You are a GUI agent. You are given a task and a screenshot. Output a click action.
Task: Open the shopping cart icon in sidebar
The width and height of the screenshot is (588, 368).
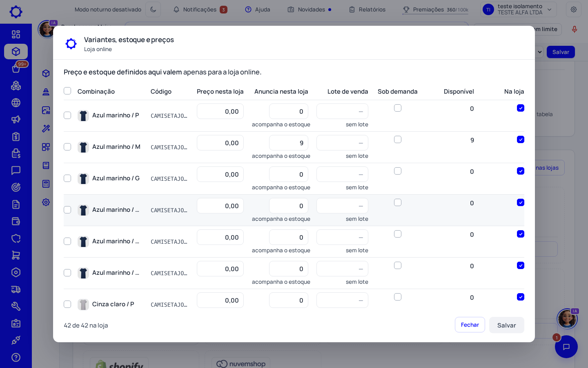click(x=16, y=255)
